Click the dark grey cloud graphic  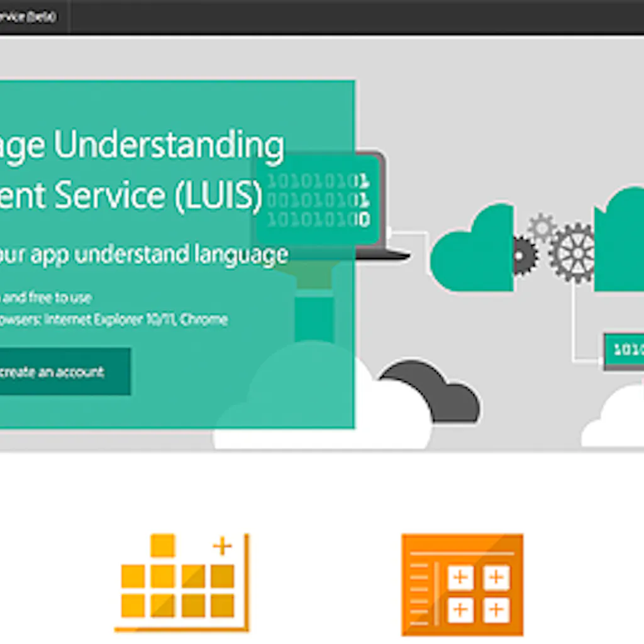pos(434,390)
